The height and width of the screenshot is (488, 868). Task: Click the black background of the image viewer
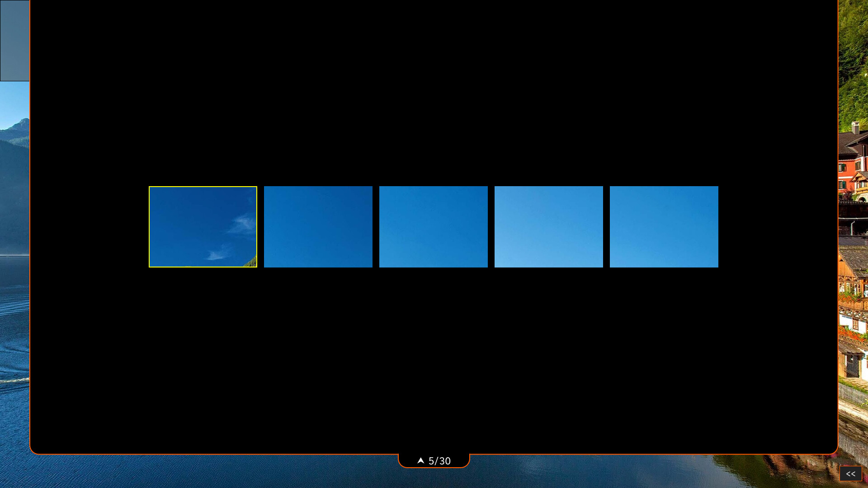(x=434, y=361)
